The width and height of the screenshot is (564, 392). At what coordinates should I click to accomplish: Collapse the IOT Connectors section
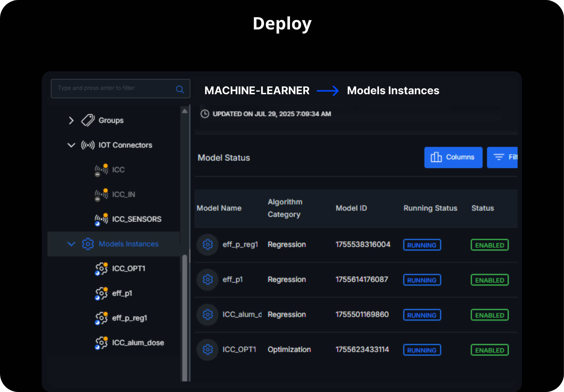click(71, 145)
